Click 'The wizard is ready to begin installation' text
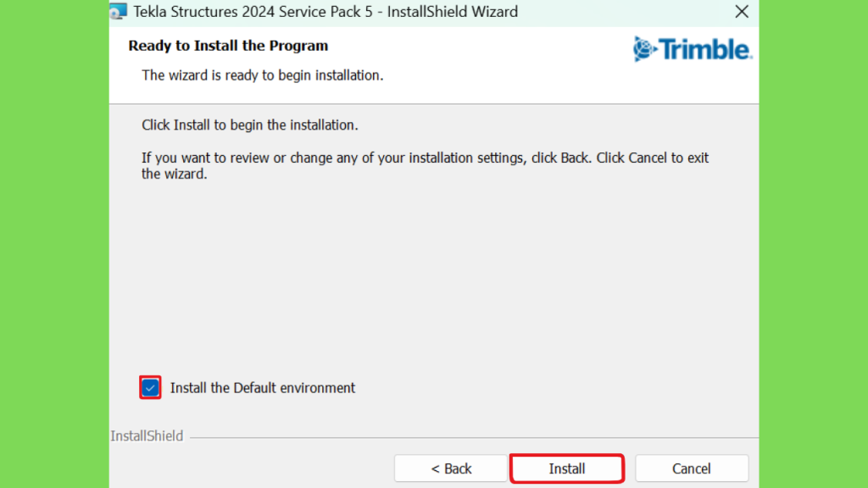Image resolution: width=868 pixels, height=488 pixels. tap(263, 75)
